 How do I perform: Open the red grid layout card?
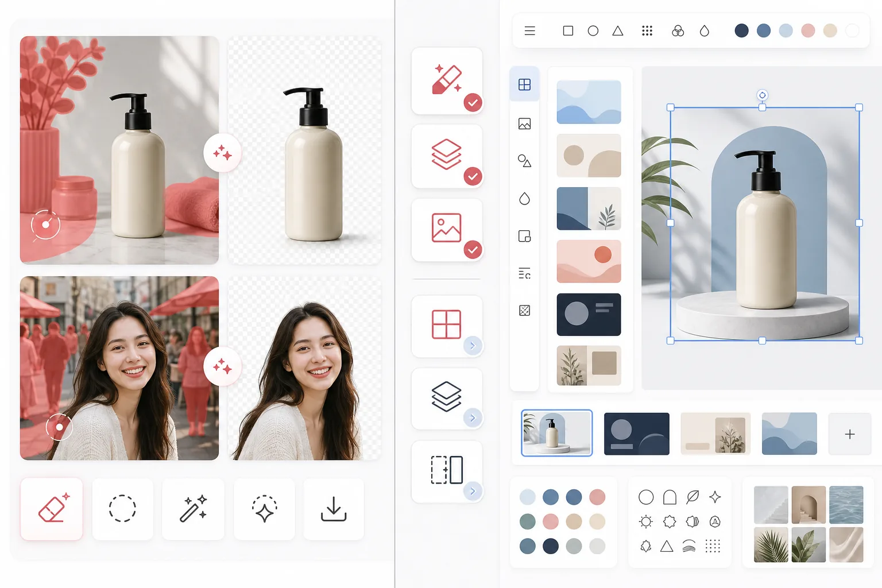point(447,326)
